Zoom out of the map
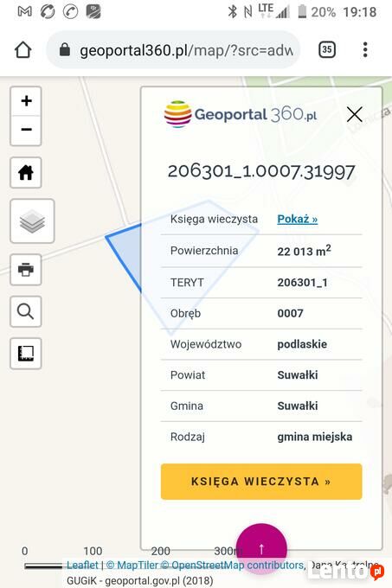392x588 pixels. 26,130
